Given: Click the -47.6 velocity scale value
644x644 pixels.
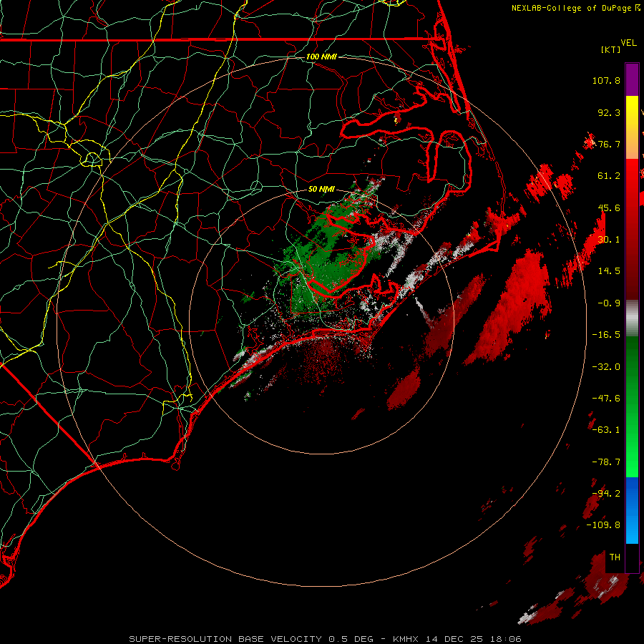Looking at the screenshot, I should 606,399.
